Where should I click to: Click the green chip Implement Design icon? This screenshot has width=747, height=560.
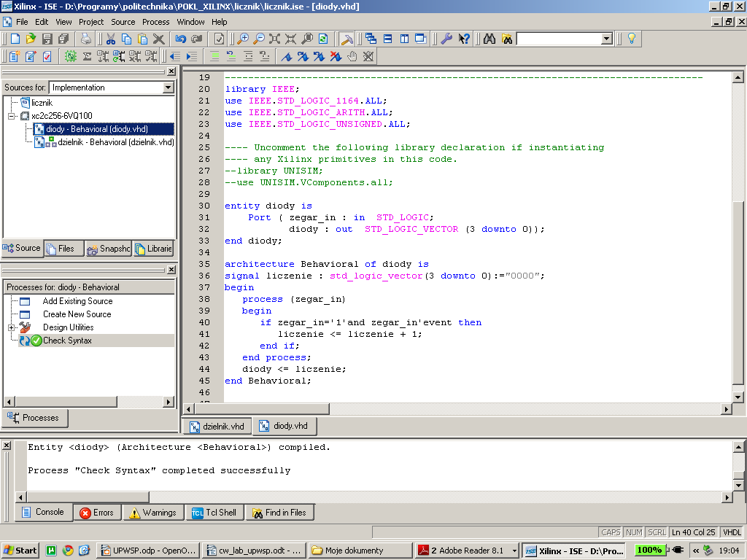pos(71,56)
